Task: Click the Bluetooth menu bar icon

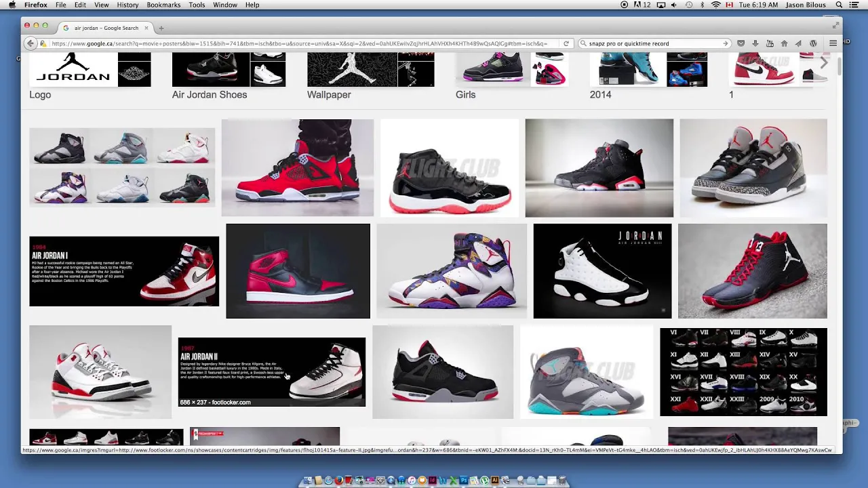Action: (703, 5)
